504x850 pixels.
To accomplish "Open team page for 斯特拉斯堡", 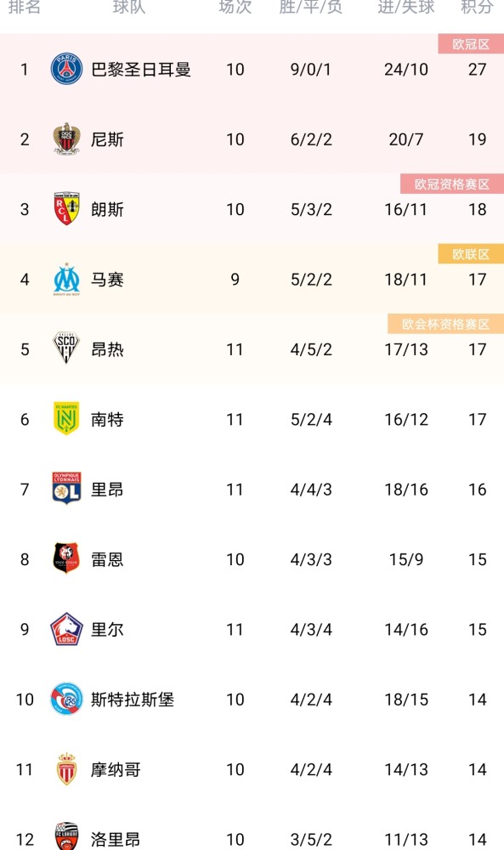I will pyautogui.click(x=133, y=700).
